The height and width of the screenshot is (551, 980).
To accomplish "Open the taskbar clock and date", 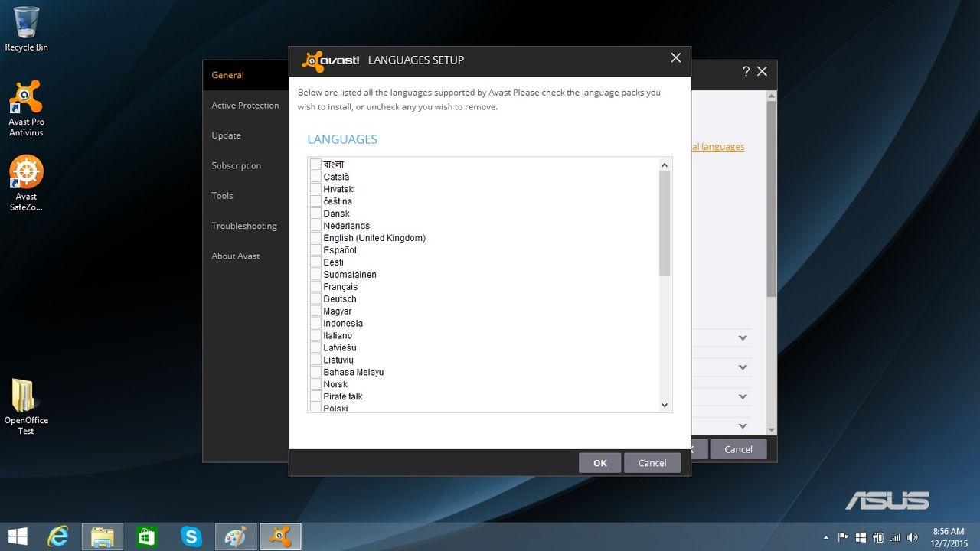I will pyautogui.click(x=949, y=537).
